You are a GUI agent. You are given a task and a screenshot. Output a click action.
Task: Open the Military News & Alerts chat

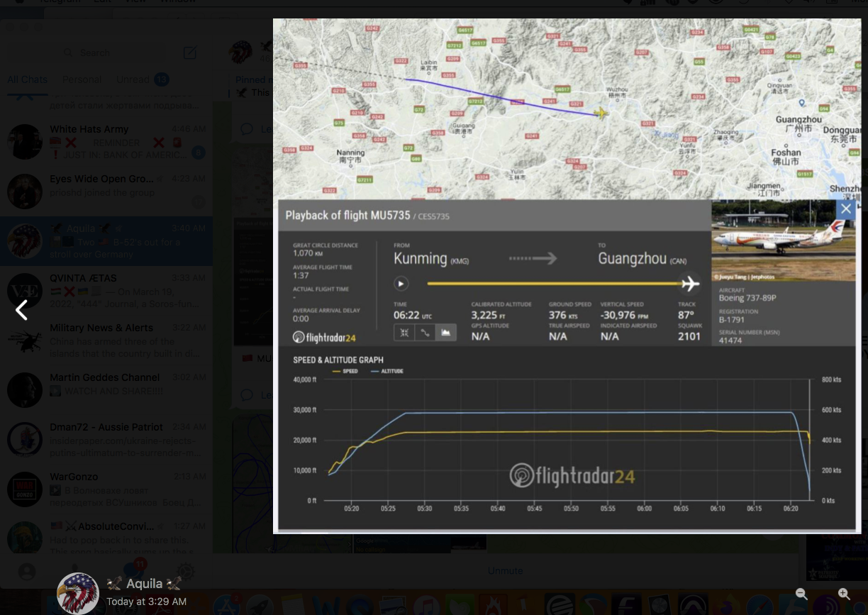pyautogui.click(x=106, y=340)
